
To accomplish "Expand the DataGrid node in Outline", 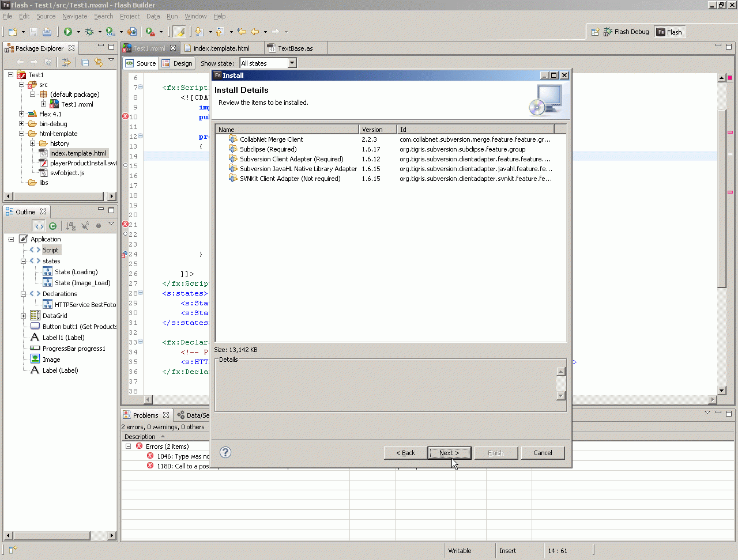I will point(23,316).
